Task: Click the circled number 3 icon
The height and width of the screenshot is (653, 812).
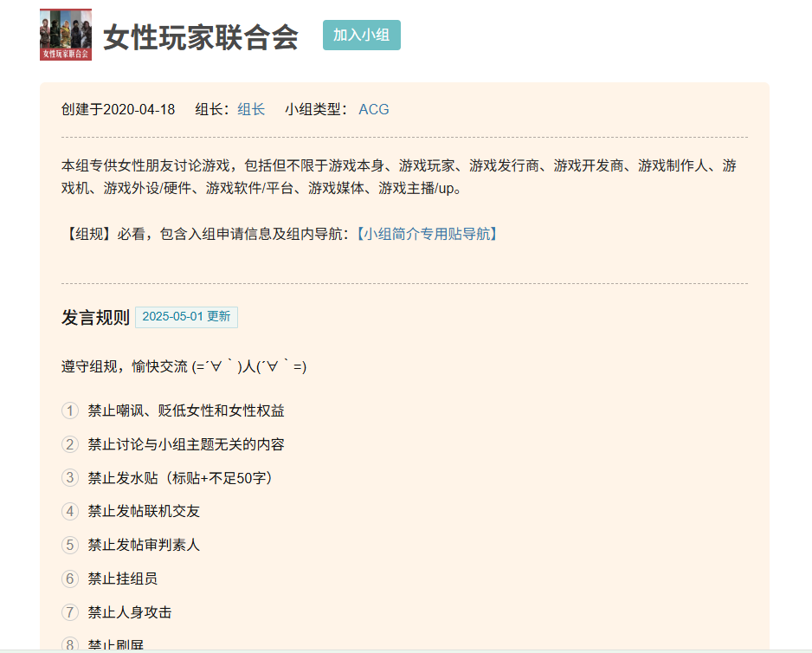Action: [x=70, y=478]
